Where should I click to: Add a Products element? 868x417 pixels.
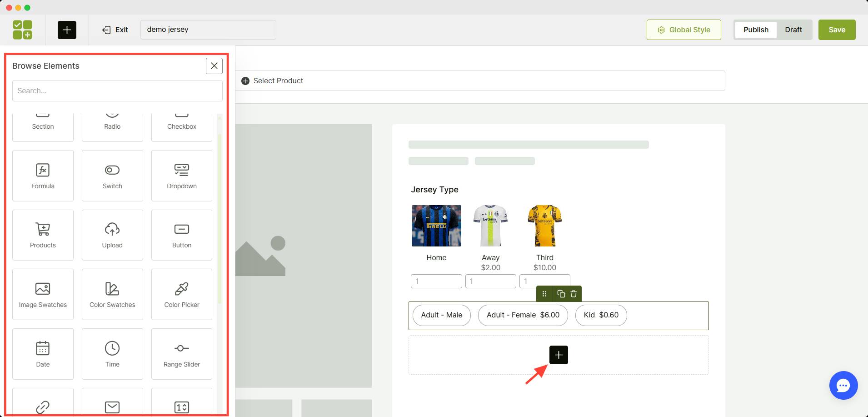click(x=43, y=235)
